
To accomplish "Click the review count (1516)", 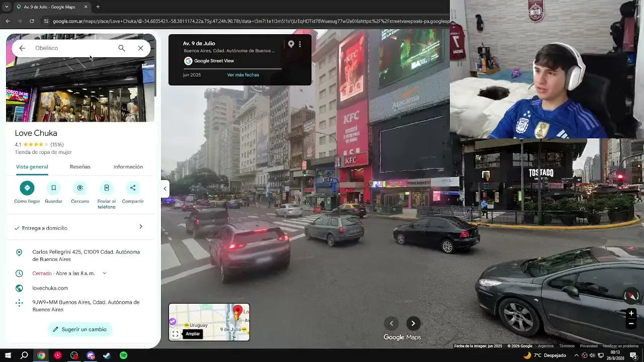I will click(x=57, y=145).
